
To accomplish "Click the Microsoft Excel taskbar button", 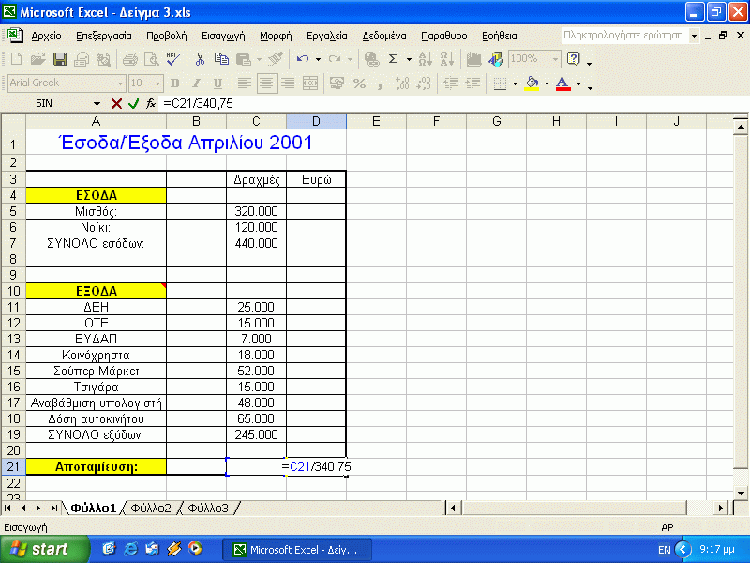I will [x=297, y=550].
